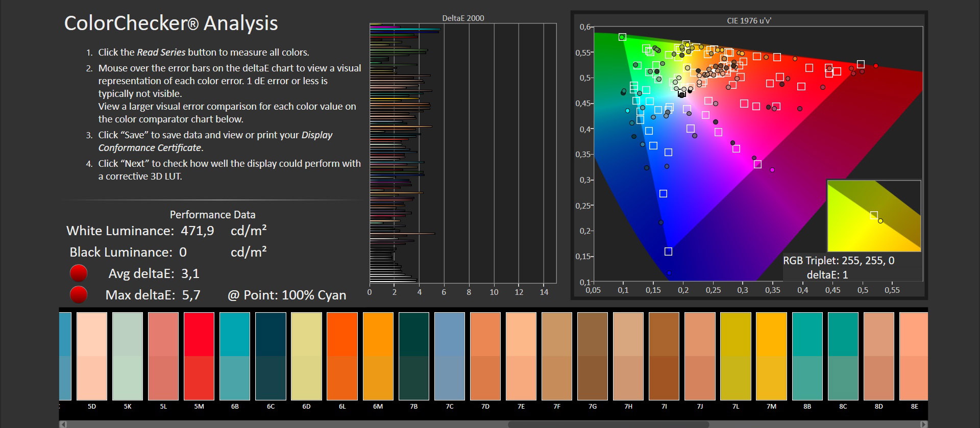Select color swatch 7E
This screenshot has width=980, height=428.
(x=521, y=356)
